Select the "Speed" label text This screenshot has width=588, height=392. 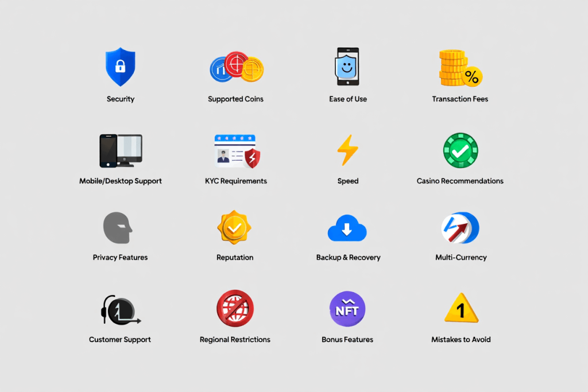click(x=348, y=181)
